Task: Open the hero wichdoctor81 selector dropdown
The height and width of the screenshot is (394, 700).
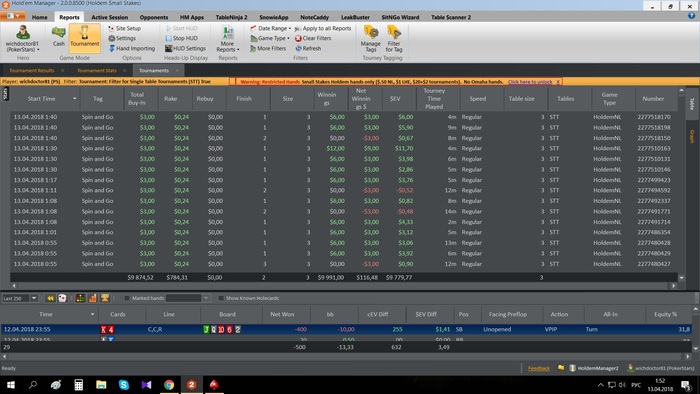Action: (22, 39)
